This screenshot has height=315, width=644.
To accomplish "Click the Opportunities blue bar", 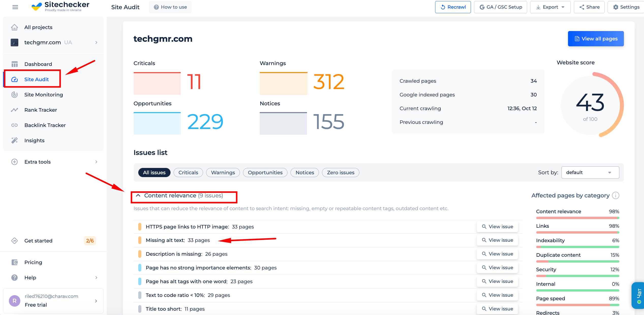I will 157,123.
